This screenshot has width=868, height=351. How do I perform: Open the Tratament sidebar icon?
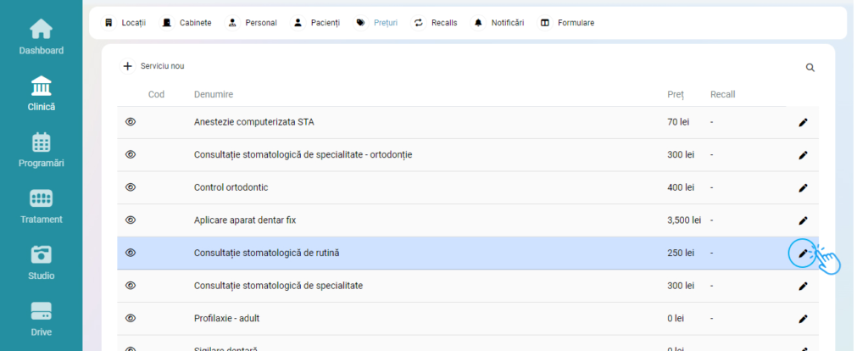41,198
